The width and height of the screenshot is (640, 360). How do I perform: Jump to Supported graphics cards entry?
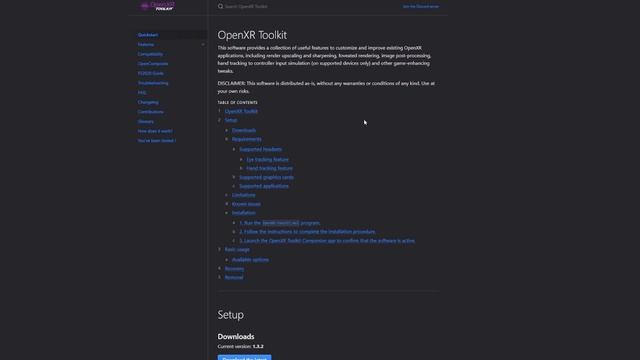267,177
